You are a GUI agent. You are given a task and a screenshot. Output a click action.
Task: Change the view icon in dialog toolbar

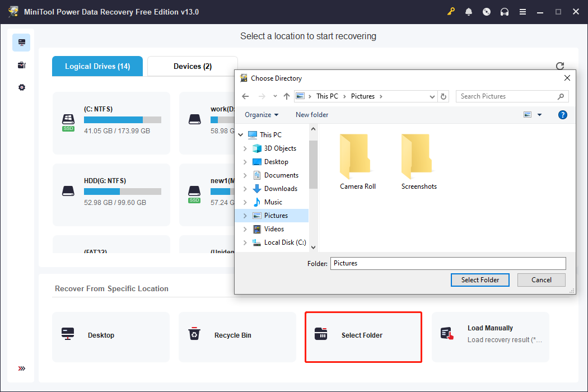(528, 115)
